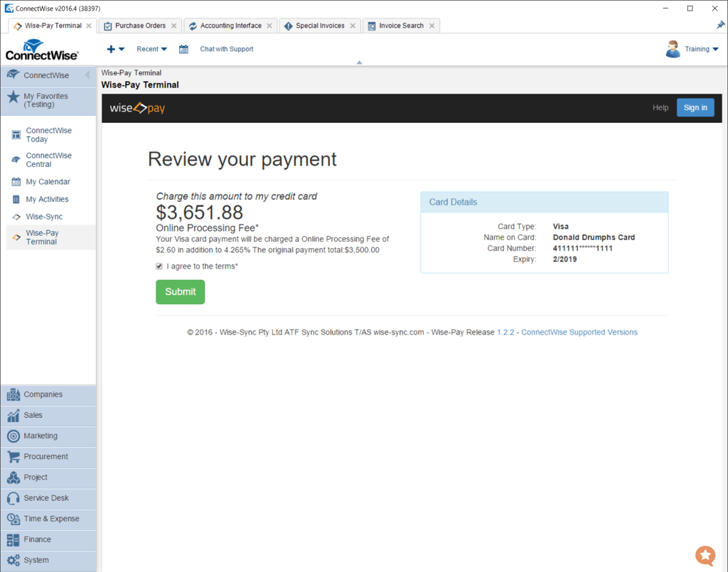Click the blue Sign in button

pos(695,107)
